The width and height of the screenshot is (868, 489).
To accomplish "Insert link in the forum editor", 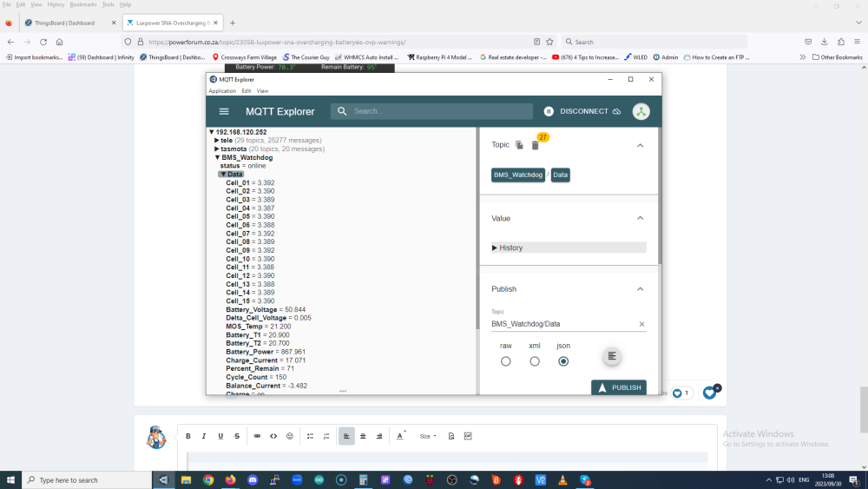I will (257, 436).
